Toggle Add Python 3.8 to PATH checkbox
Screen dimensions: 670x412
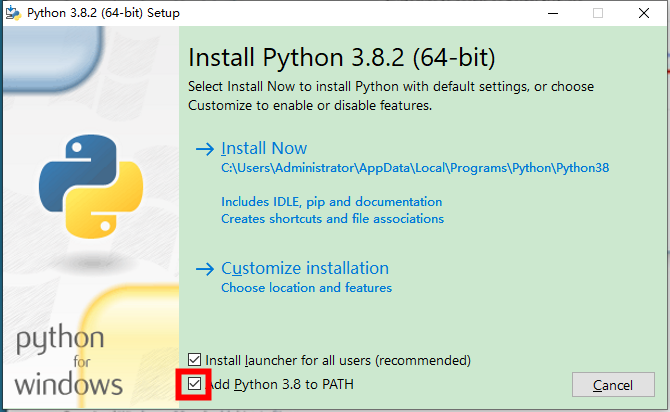point(194,384)
